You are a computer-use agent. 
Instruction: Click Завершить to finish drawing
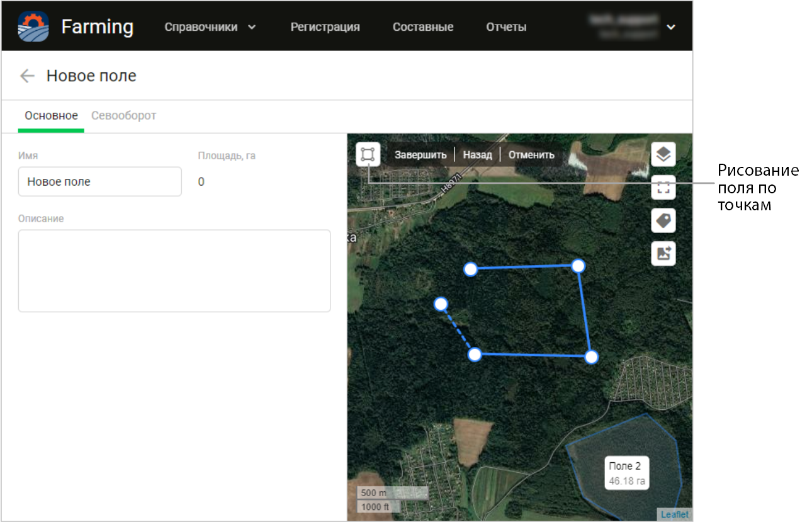tap(420, 155)
